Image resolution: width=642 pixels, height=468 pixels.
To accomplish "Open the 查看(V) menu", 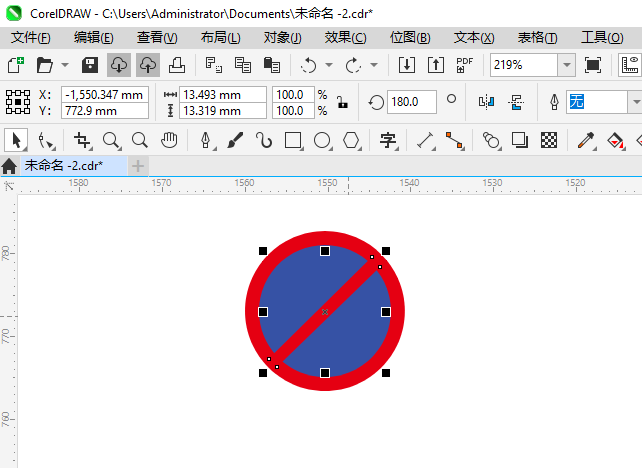I will (157, 38).
